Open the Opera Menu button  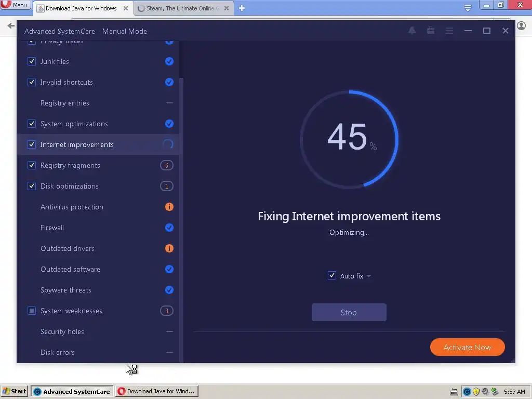coord(15,5)
